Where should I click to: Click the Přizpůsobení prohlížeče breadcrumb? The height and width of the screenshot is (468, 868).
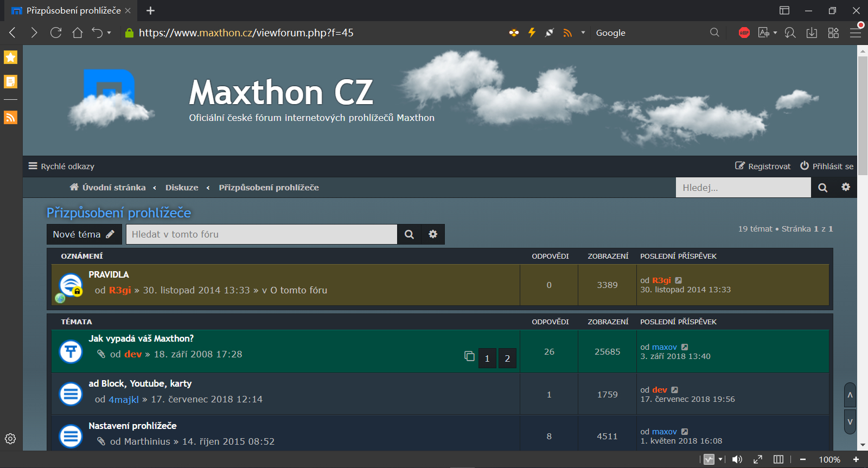click(269, 187)
